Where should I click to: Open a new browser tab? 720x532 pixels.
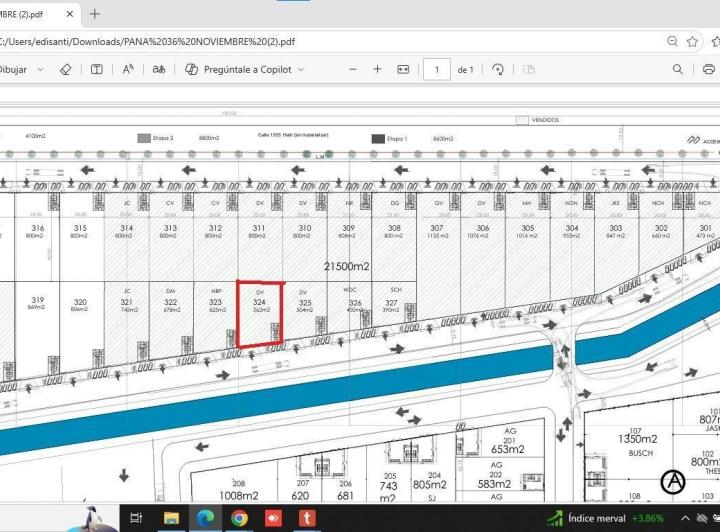pos(95,14)
